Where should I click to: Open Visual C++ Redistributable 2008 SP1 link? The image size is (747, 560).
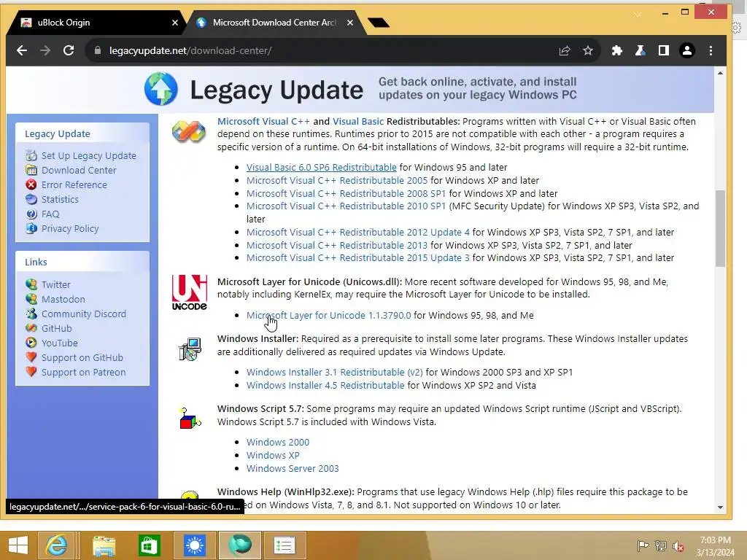[346, 193]
